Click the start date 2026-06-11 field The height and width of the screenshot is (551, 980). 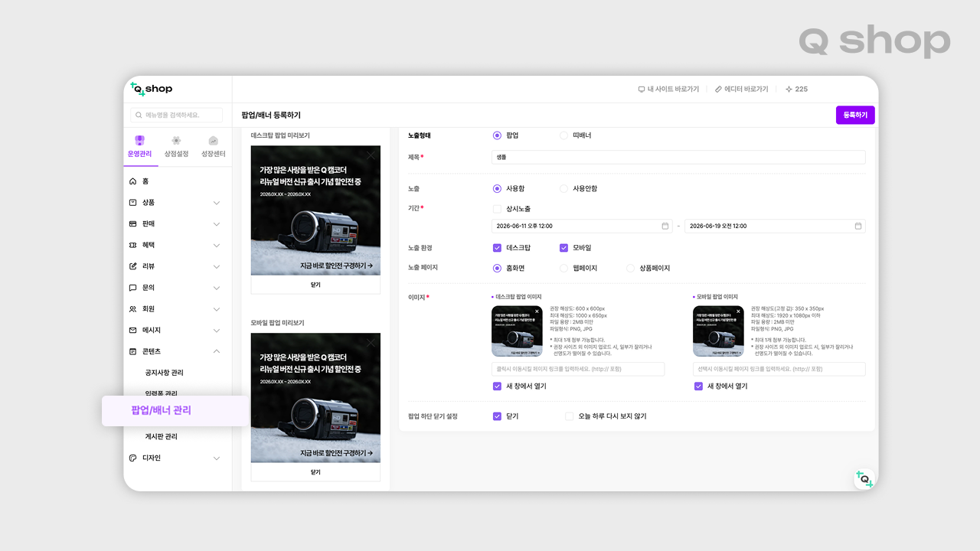[582, 226]
